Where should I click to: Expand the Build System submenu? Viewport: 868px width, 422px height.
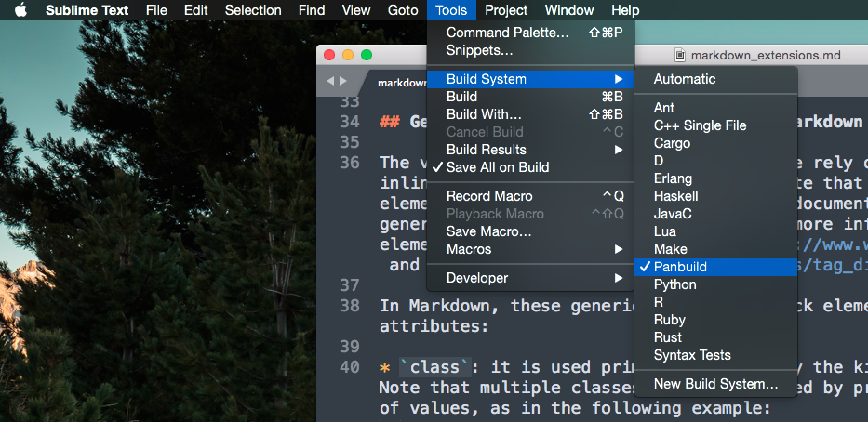[x=530, y=79]
